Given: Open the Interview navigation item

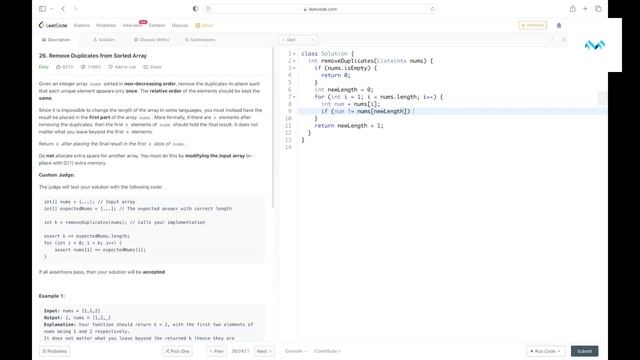Looking at the screenshot, I should (x=132, y=25).
